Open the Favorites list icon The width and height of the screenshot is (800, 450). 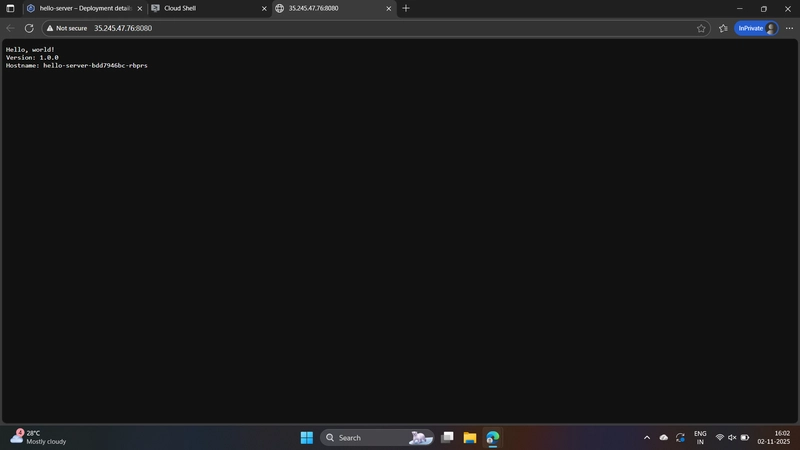pos(723,28)
